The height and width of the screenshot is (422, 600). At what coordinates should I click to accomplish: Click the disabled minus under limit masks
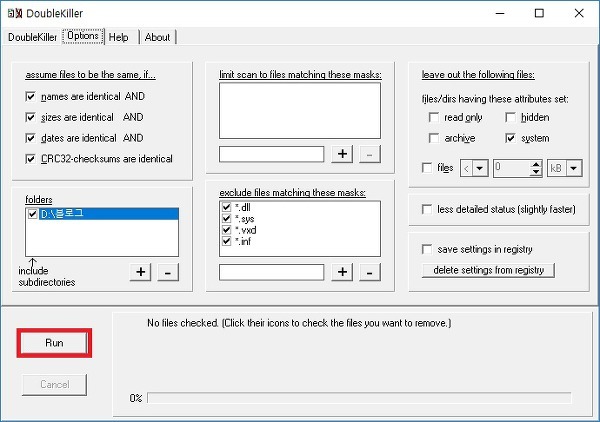[x=369, y=154]
